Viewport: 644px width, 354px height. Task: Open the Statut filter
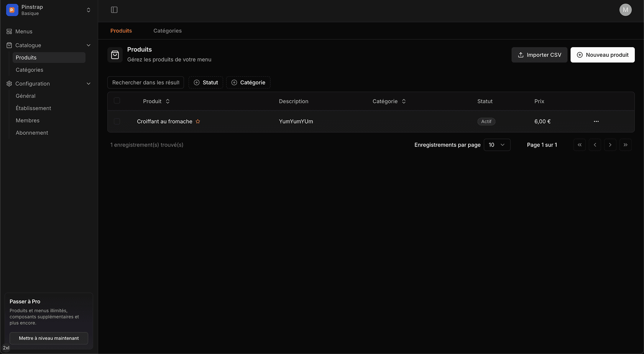tap(206, 82)
